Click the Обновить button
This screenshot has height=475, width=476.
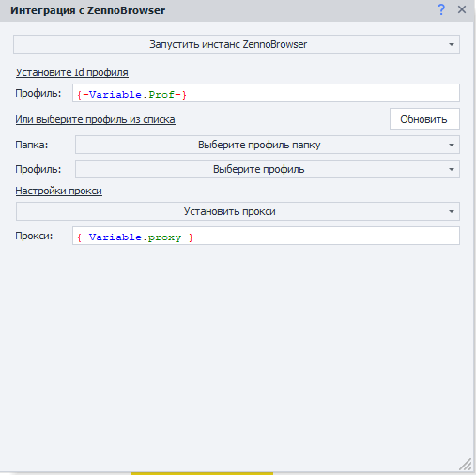(x=424, y=119)
